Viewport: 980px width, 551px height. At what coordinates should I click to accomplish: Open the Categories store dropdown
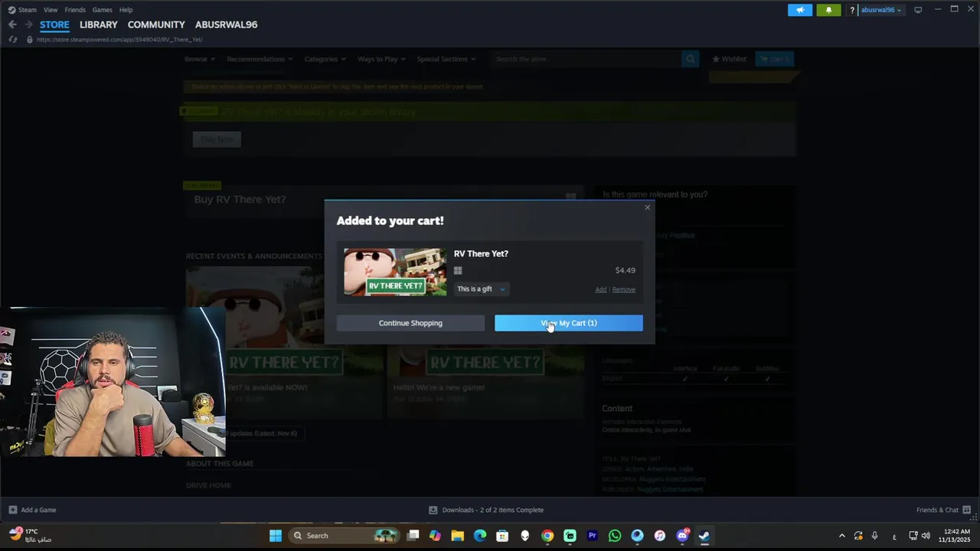325,59
